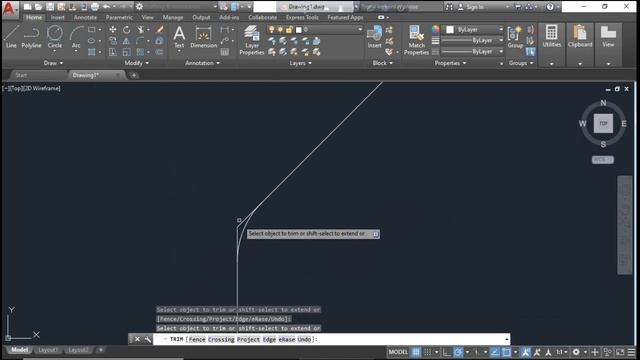
Task: Expand the Properties panel
Action: pyautogui.click(x=451, y=63)
